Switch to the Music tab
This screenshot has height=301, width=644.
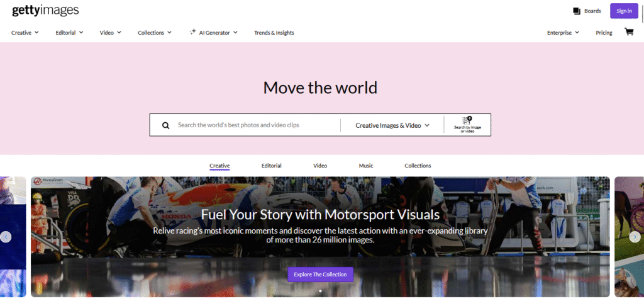click(x=366, y=166)
